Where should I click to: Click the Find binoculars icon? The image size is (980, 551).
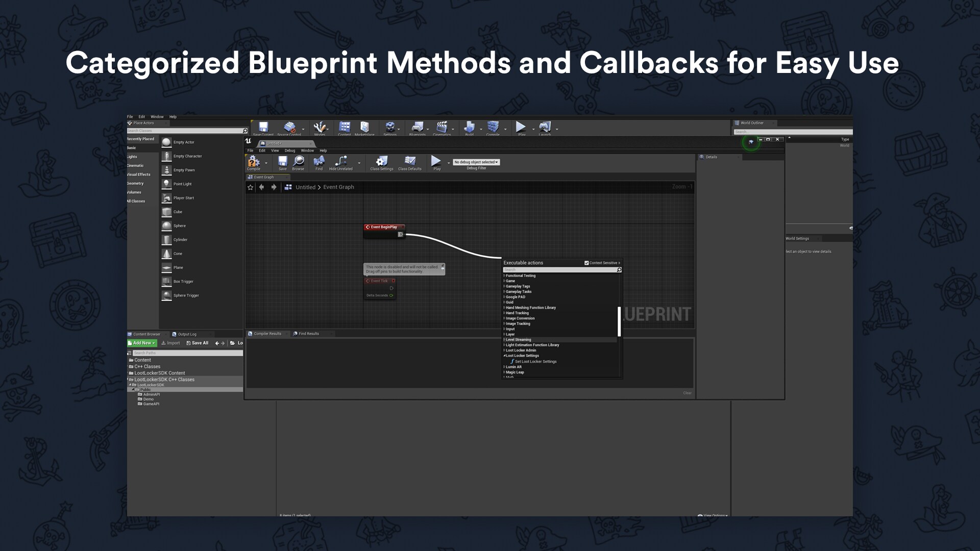(x=319, y=162)
